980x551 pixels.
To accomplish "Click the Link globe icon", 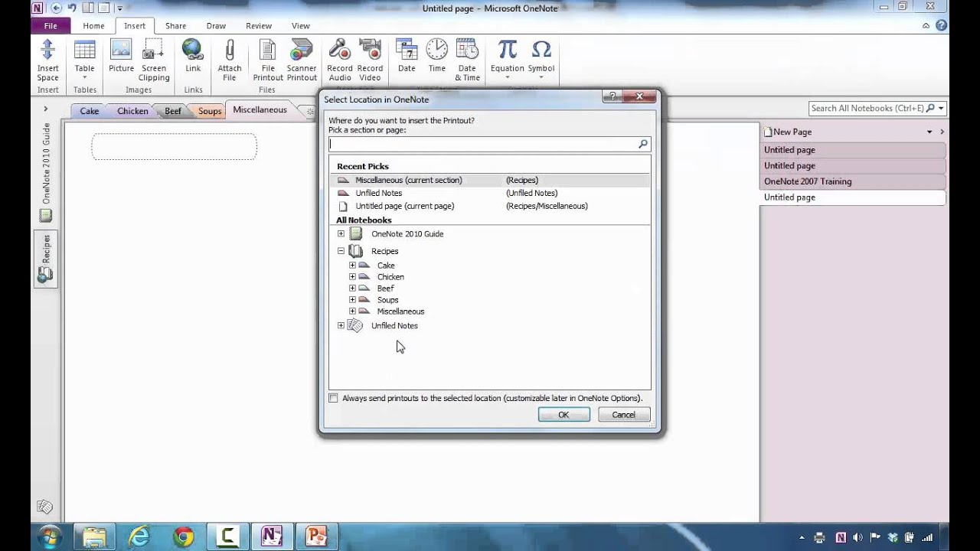I will pos(193,56).
